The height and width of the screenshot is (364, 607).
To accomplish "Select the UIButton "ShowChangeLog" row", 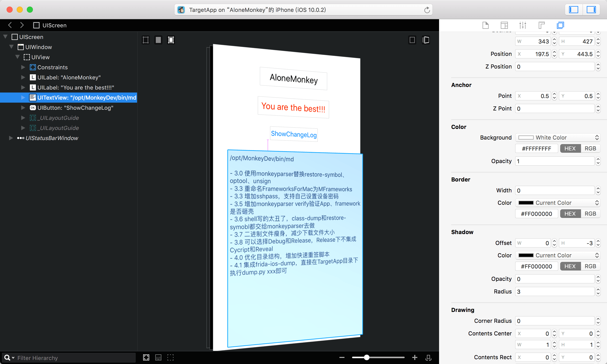I will [x=75, y=108].
